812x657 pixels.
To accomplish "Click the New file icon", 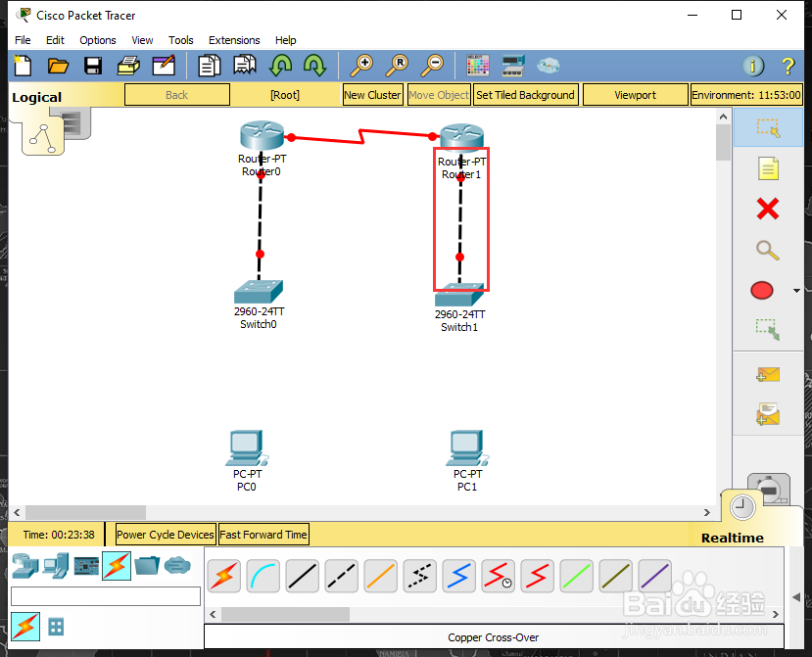I will coord(23,66).
